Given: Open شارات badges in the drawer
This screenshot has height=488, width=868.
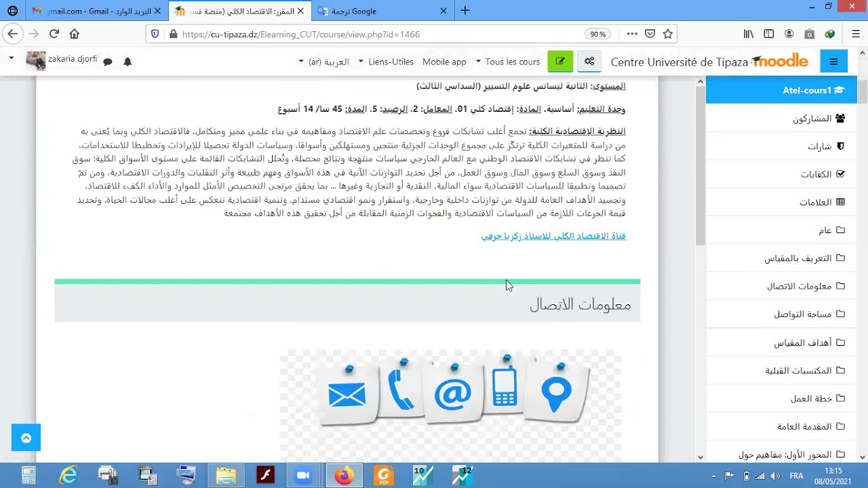Looking at the screenshot, I should pos(781,146).
